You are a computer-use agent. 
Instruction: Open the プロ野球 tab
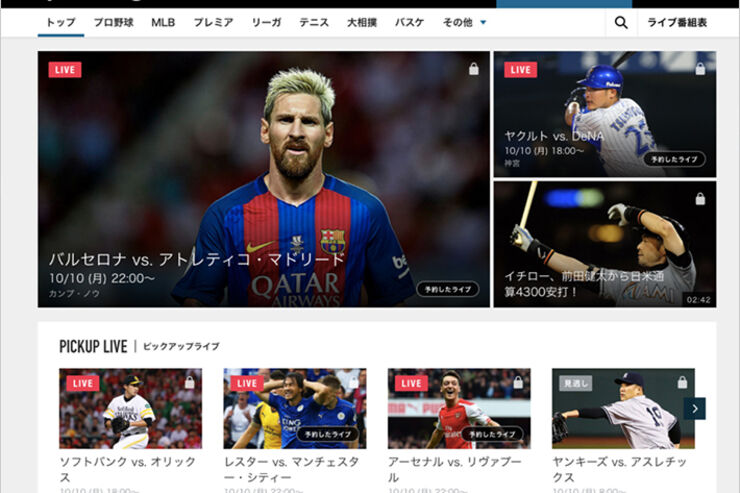pyautogui.click(x=114, y=22)
